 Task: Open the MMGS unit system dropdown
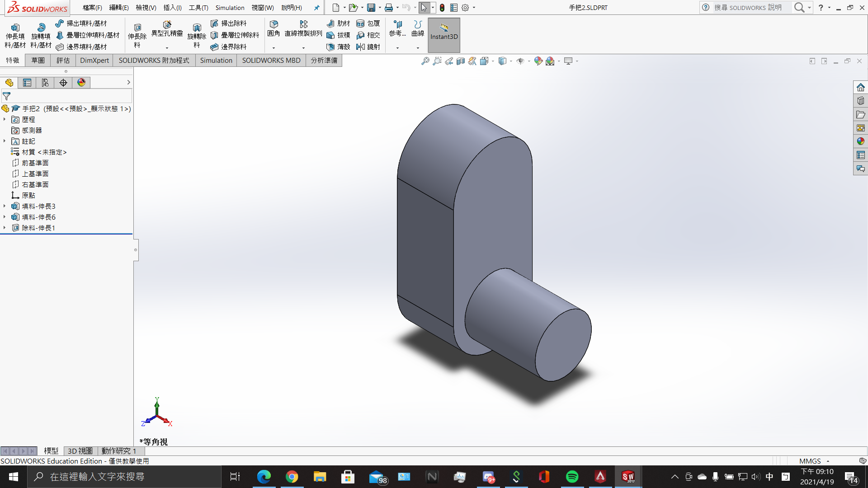(814, 461)
